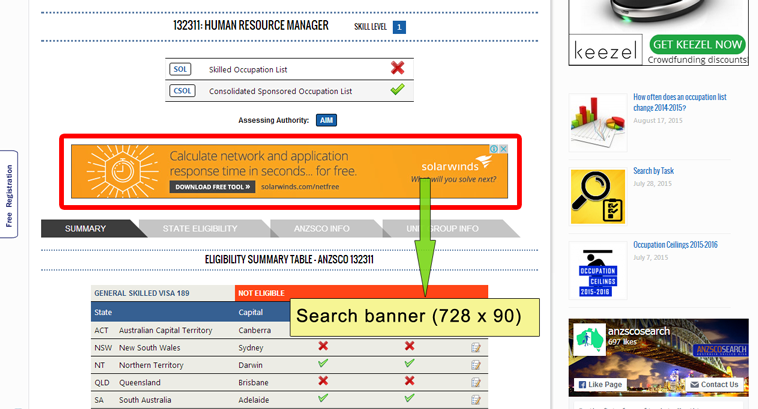Open the ANZSCO Info tab
Screen dimensions: 758x409
[322, 229]
